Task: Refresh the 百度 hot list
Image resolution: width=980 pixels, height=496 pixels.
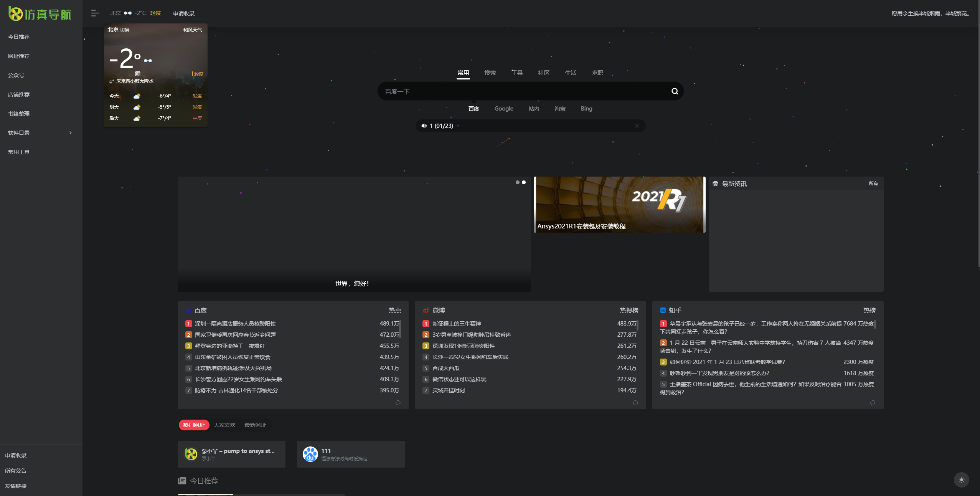Action: click(398, 403)
